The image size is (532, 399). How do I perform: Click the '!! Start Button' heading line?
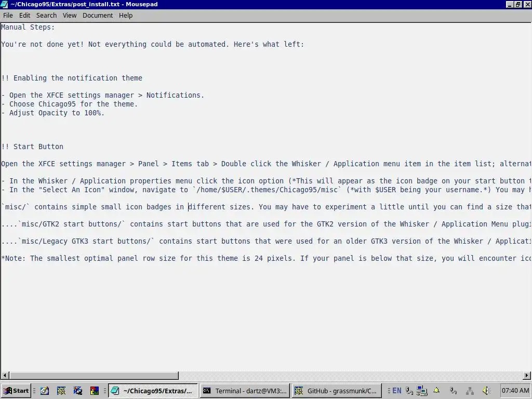coord(32,147)
